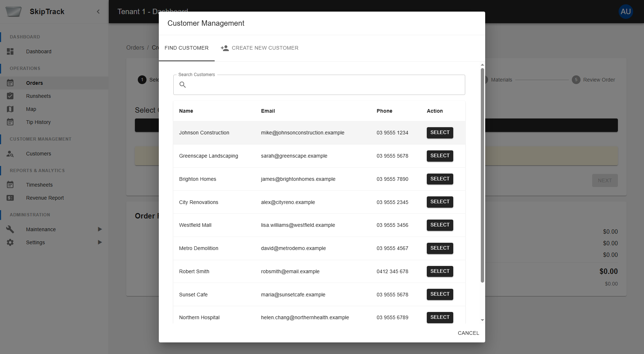Click the magnifier icon in Search Customers

(x=182, y=84)
